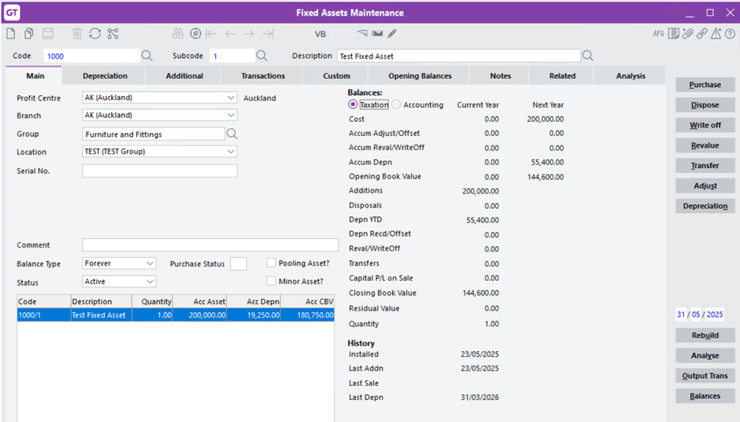Click the Dispose button
The height and width of the screenshot is (422, 740).
[705, 105]
